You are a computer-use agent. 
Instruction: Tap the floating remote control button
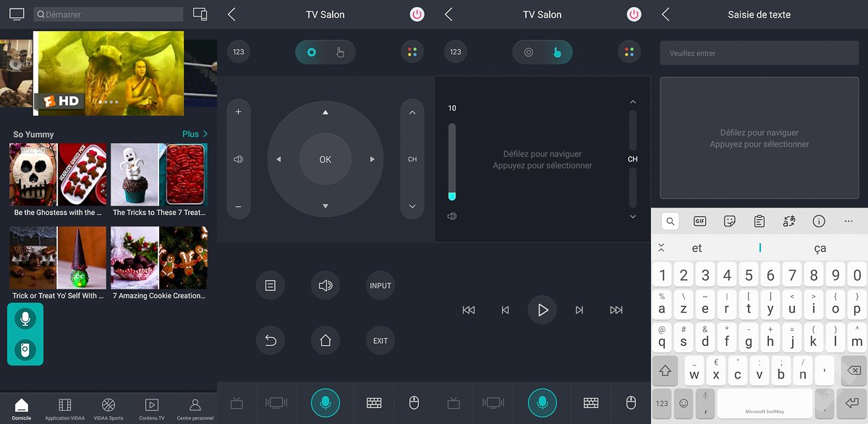tap(25, 350)
